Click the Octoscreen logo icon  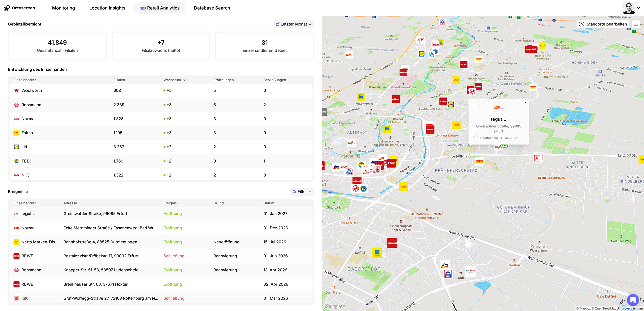click(7, 8)
